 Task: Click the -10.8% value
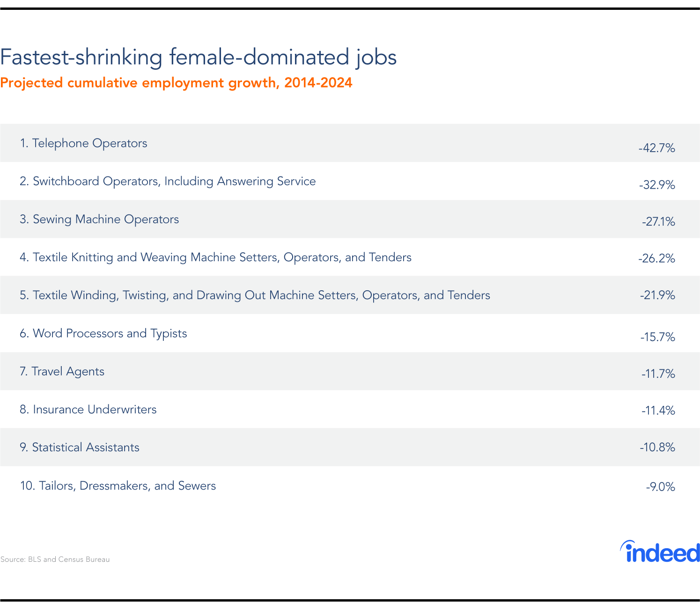[x=657, y=448]
